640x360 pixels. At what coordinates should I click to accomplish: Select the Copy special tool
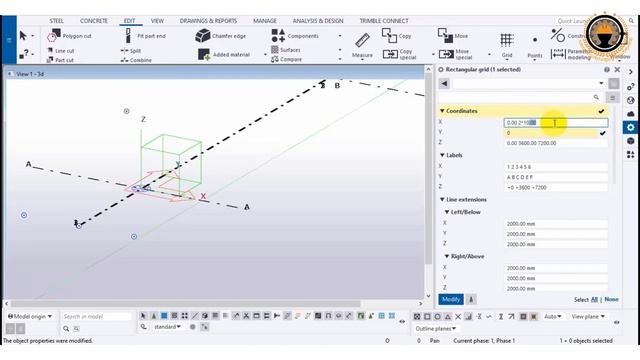pos(400,54)
